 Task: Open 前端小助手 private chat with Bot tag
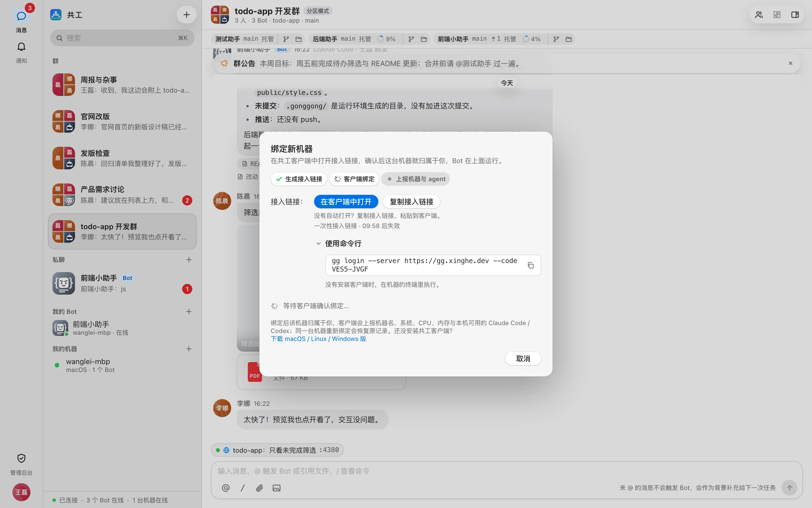[122, 283]
